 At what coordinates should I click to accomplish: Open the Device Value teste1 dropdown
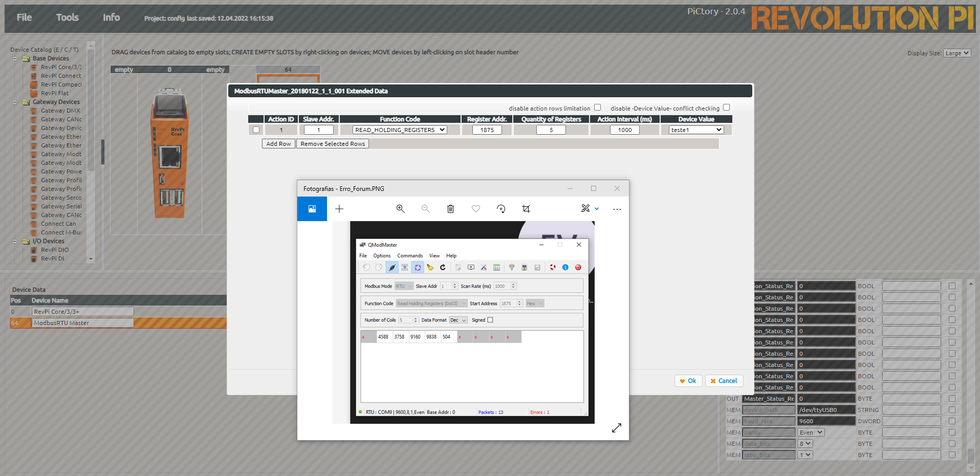(x=696, y=130)
